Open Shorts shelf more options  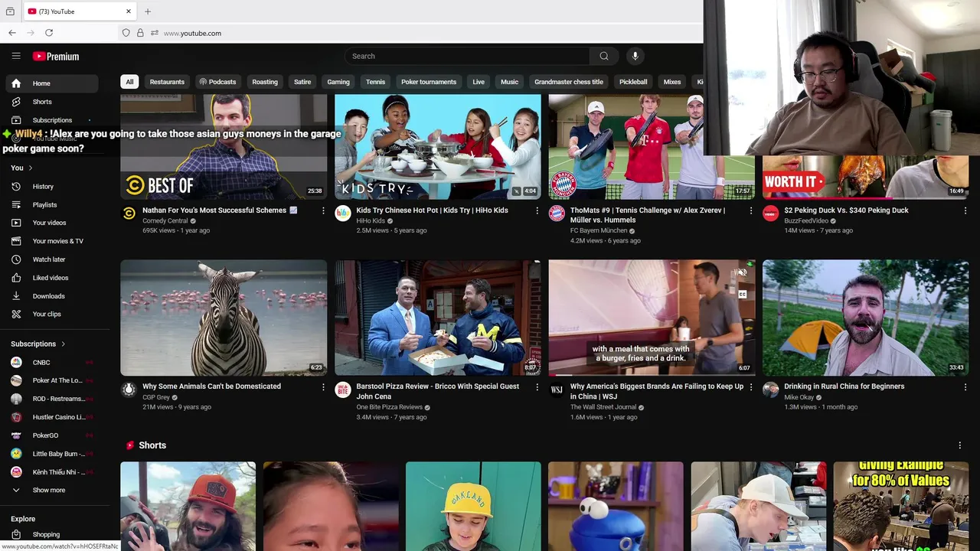point(959,445)
